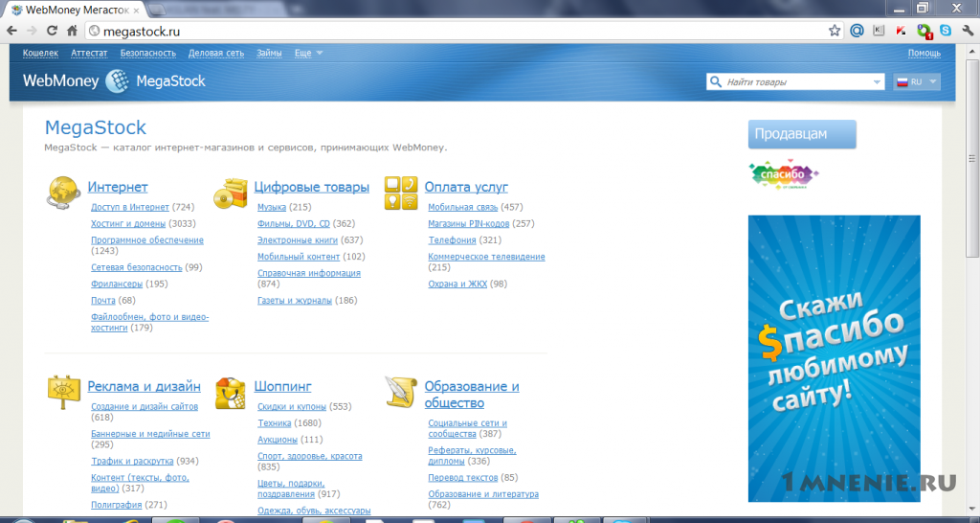Open the RU language selector dropdown

917,82
